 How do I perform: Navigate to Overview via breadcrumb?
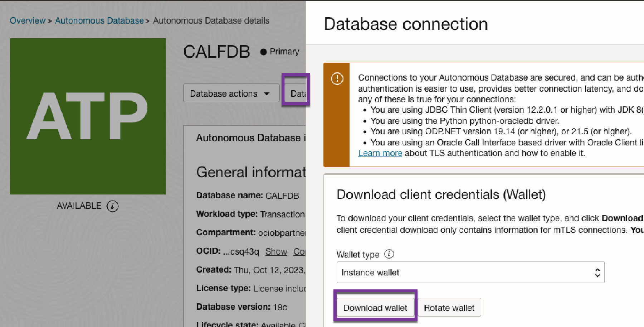coord(28,20)
